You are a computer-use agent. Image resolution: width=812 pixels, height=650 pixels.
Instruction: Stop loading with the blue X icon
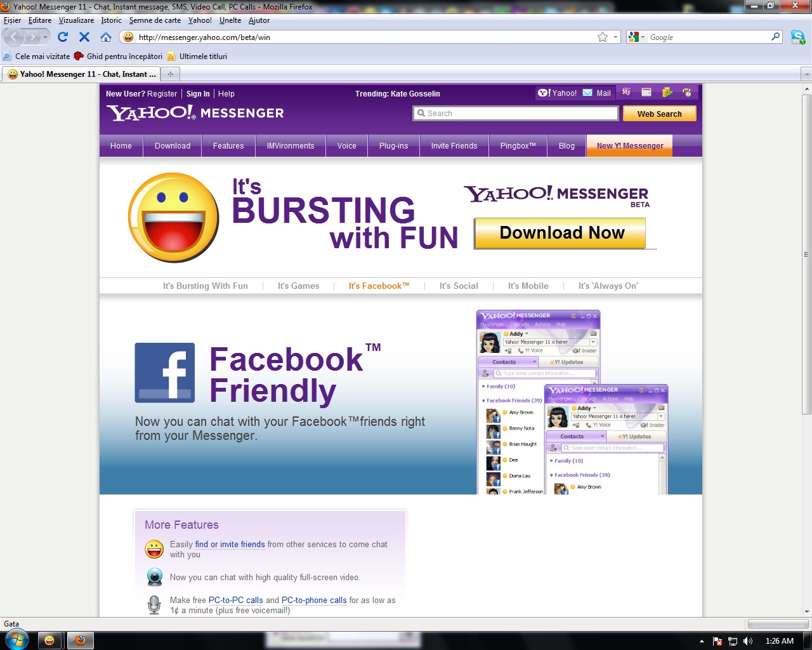(x=84, y=37)
